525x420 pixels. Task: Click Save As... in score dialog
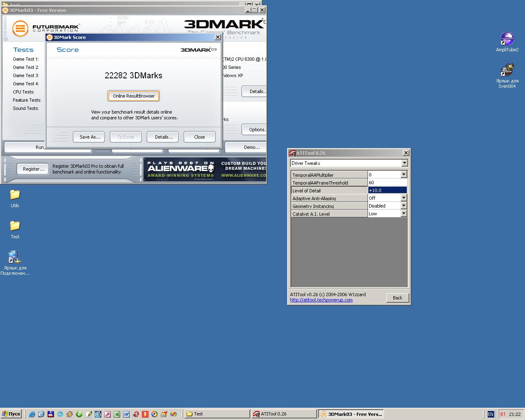pyautogui.click(x=90, y=137)
